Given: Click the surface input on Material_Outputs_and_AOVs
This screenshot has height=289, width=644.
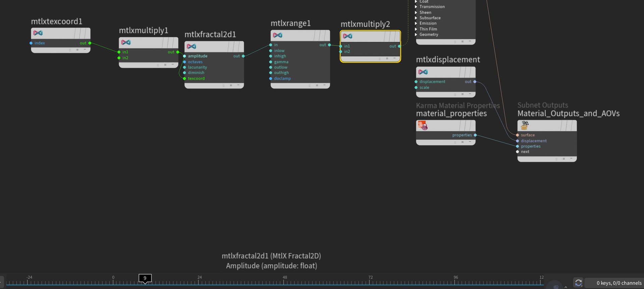Looking at the screenshot, I should (x=518, y=135).
